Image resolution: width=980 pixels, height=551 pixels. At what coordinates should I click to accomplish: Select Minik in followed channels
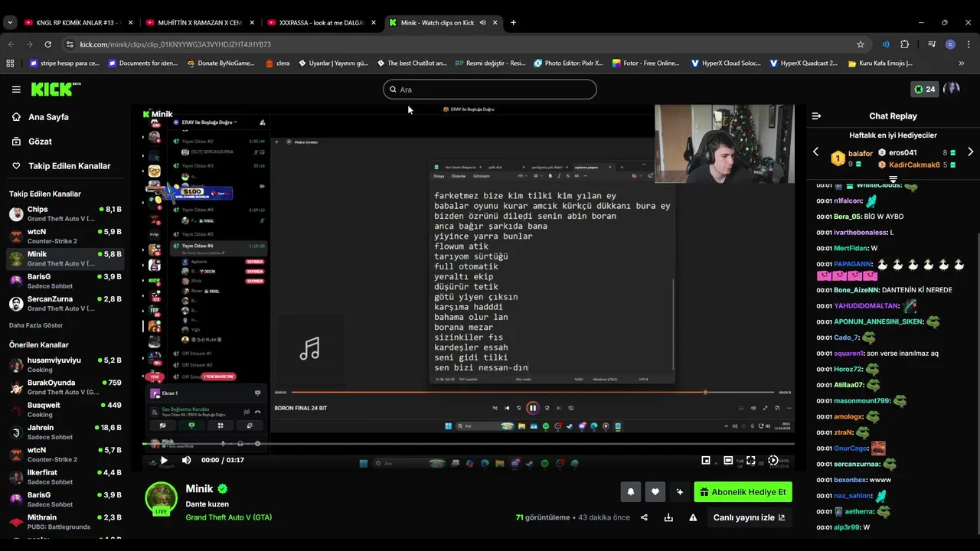click(65, 259)
